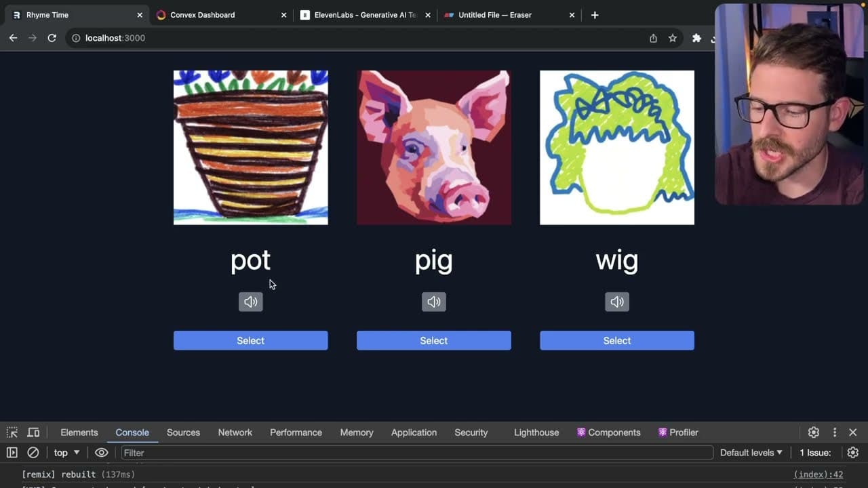Click the console Filter field
This screenshot has height=488, width=868.
416,453
